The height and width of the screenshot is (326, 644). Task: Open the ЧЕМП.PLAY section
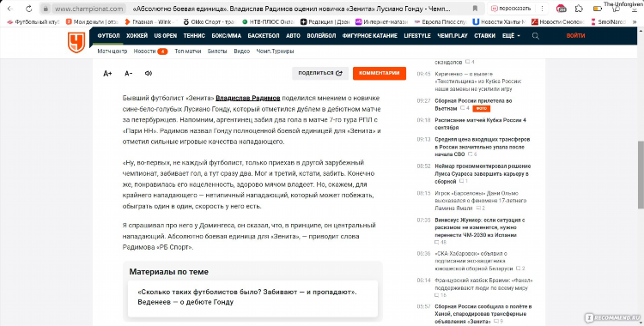point(453,36)
